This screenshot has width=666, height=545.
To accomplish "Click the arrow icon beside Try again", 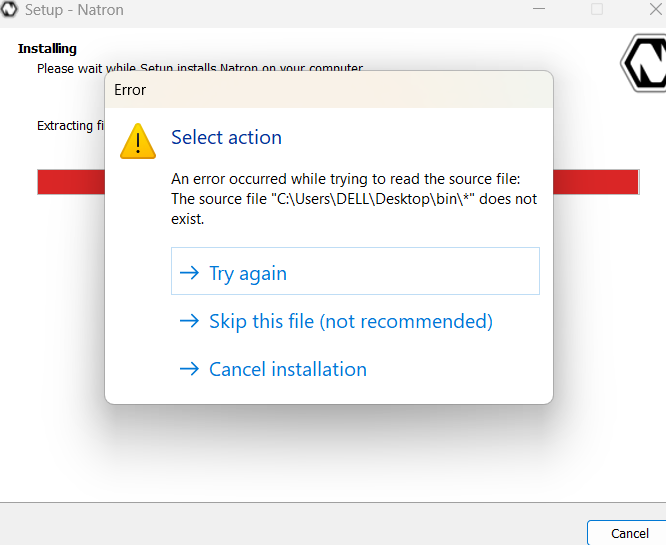I will (189, 273).
